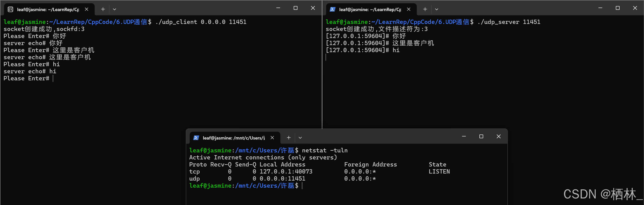Click the '[127.0.0.1:59604]# 你好' line in server

coord(366,36)
